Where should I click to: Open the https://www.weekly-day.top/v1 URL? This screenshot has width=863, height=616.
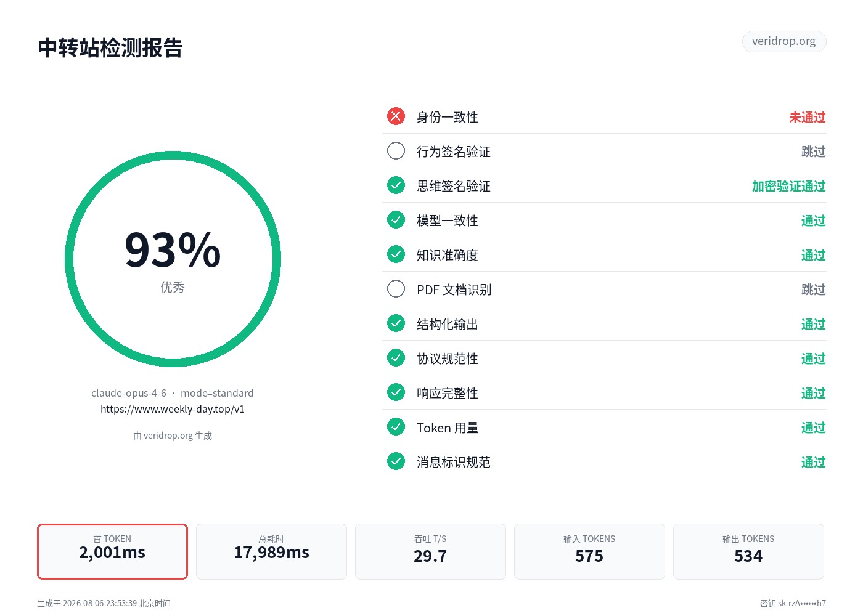click(173, 409)
